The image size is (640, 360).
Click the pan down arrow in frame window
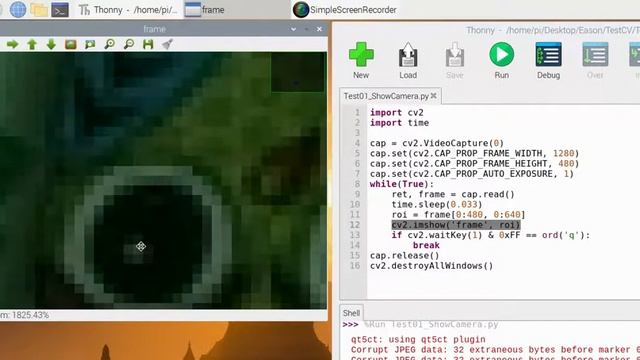click(x=51, y=44)
